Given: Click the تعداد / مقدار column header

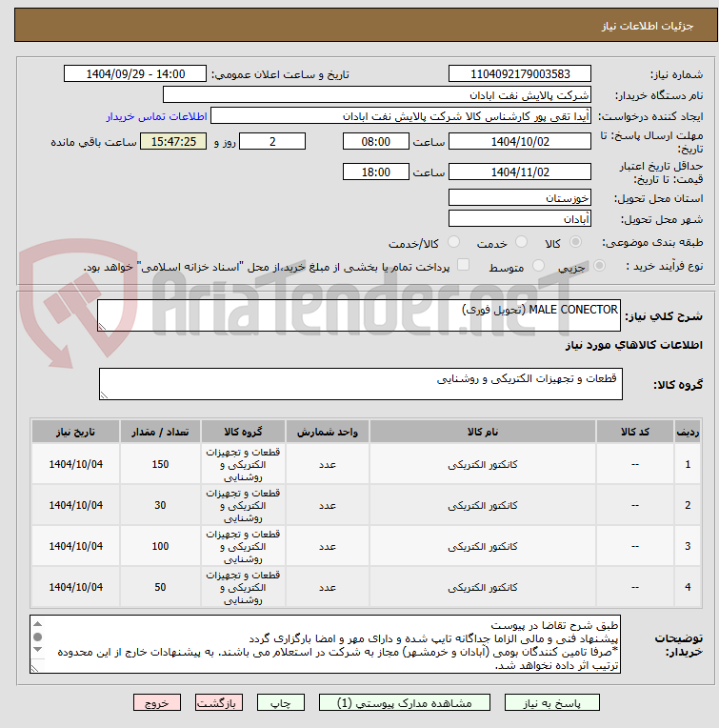Looking at the screenshot, I should pos(160,432).
